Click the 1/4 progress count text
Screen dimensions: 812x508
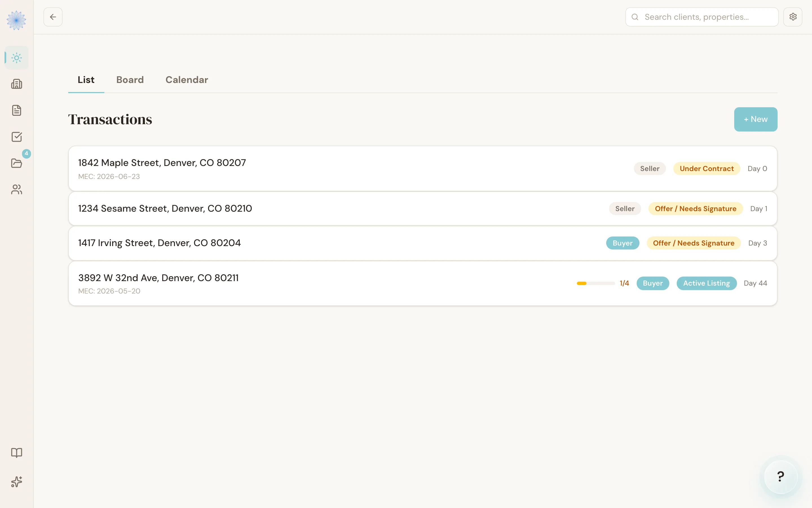(624, 283)
